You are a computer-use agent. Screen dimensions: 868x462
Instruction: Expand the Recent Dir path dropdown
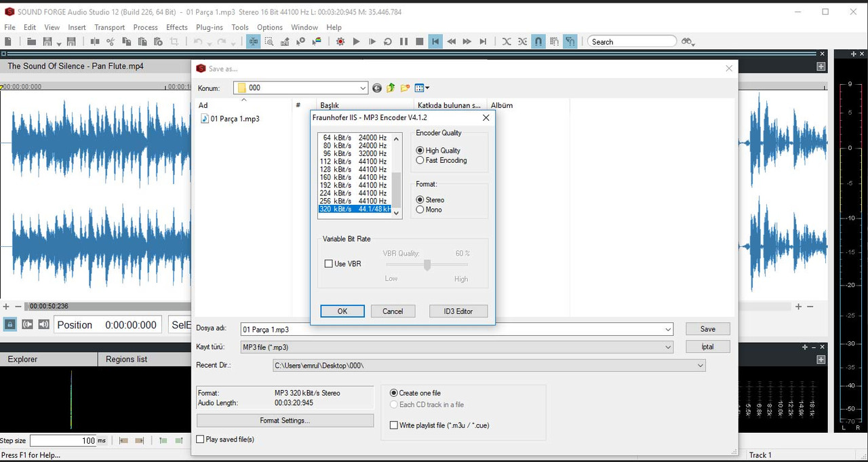[x=701, y=366]
